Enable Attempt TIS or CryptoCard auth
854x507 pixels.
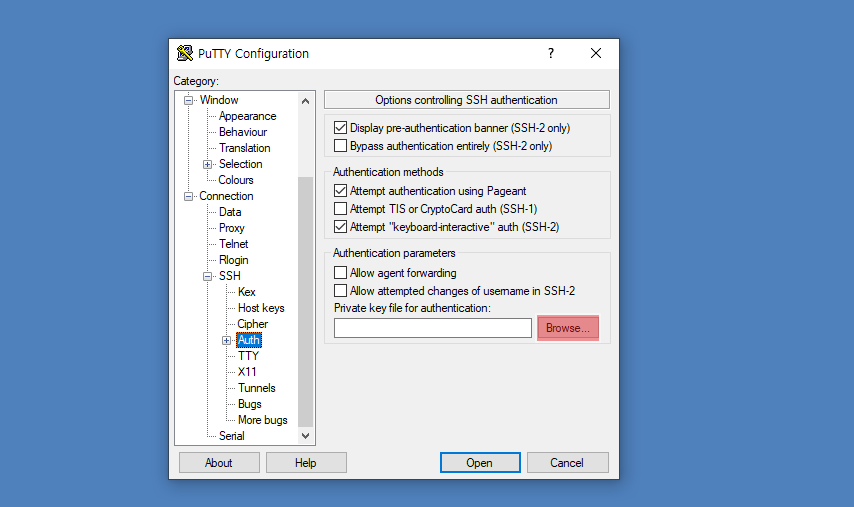340,209
